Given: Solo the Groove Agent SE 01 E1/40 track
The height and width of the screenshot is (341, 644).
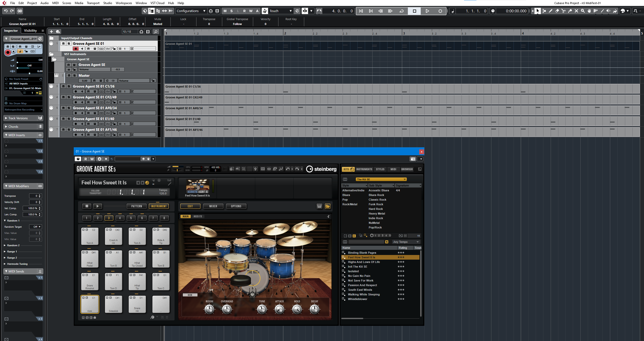Looking at the screenshot, I should coord(69,119).
